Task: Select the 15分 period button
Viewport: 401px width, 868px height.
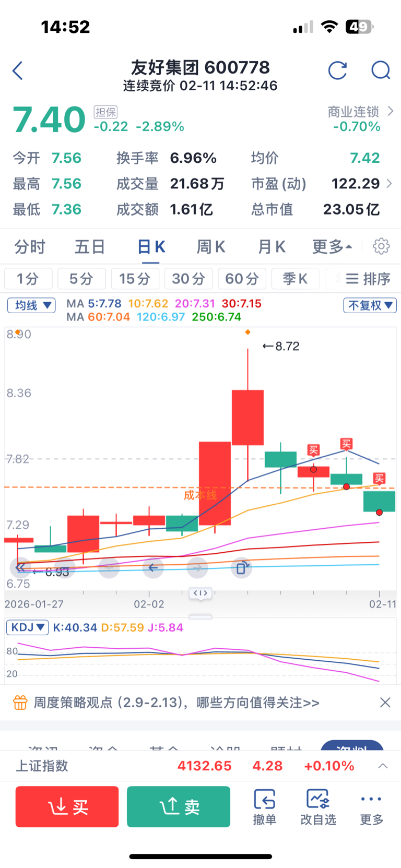Action: tap(135, 279)
